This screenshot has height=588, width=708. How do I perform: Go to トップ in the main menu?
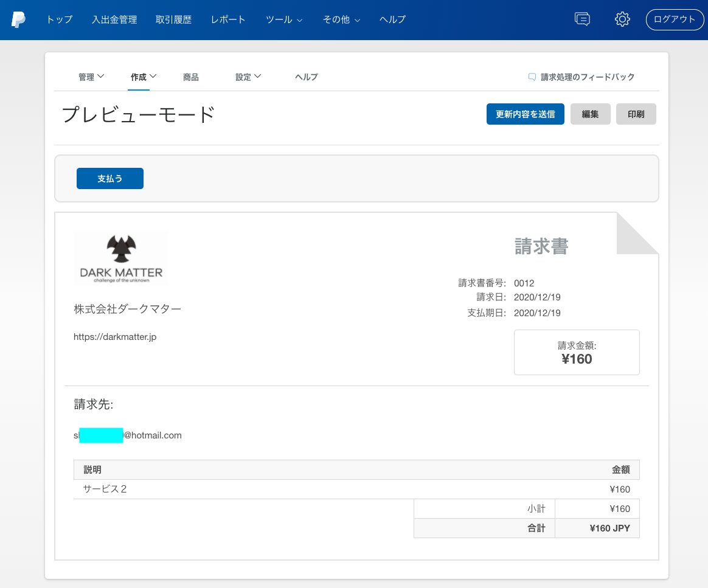tap(60, 19)
